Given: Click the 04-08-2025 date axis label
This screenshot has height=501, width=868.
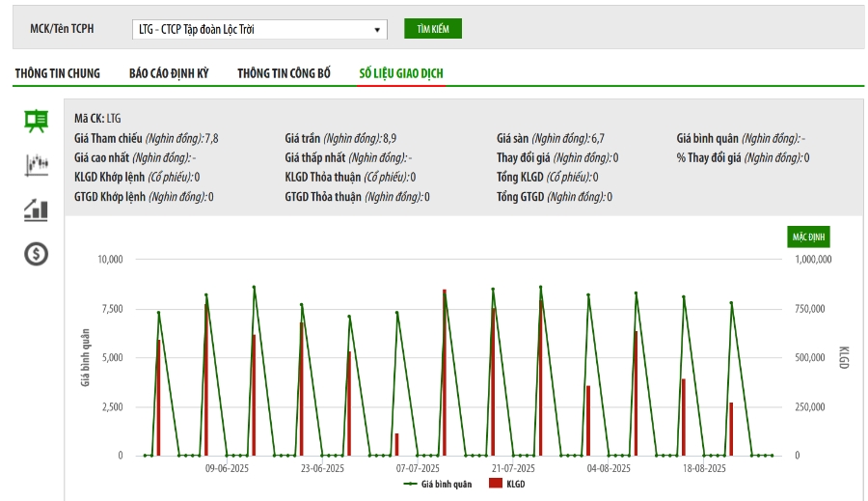Looking at the screenshot, I should [609, 468].
